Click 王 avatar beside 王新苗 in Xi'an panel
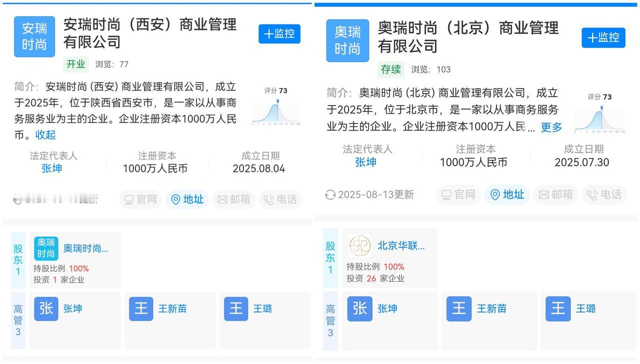 (141, 308)
